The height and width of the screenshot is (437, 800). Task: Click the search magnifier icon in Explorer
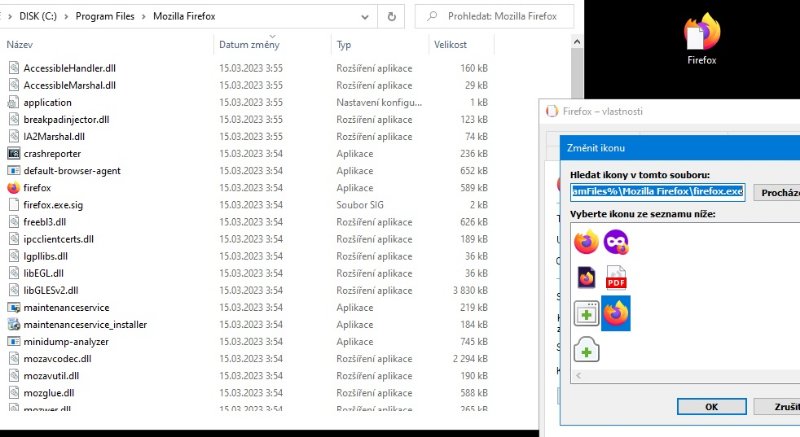[432, 16]
